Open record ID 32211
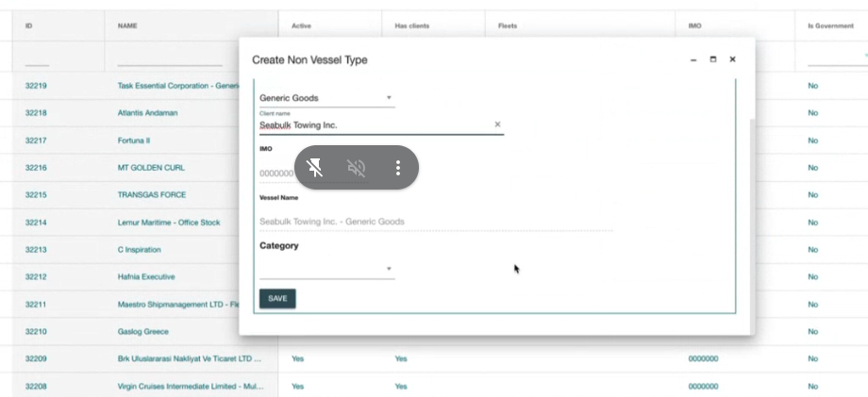The image size is (868, 397). 36,304
